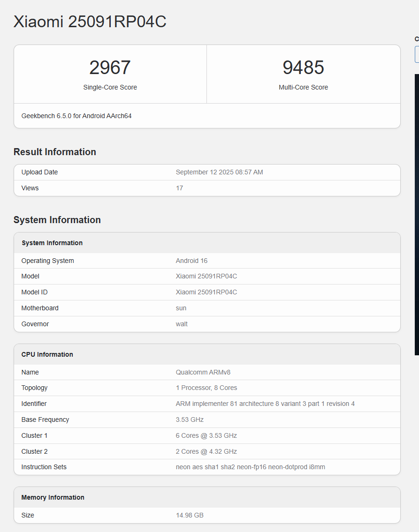Screen dimensions: 419x532
Task: Click the Qualcomm ARMv8 CPU name value
Action: point(203,372)
